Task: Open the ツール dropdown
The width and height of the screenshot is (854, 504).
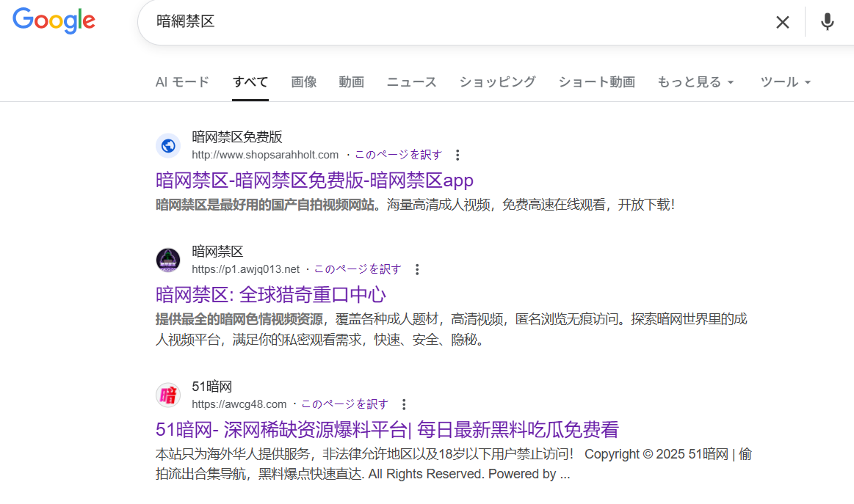Action: click(786, 82)
